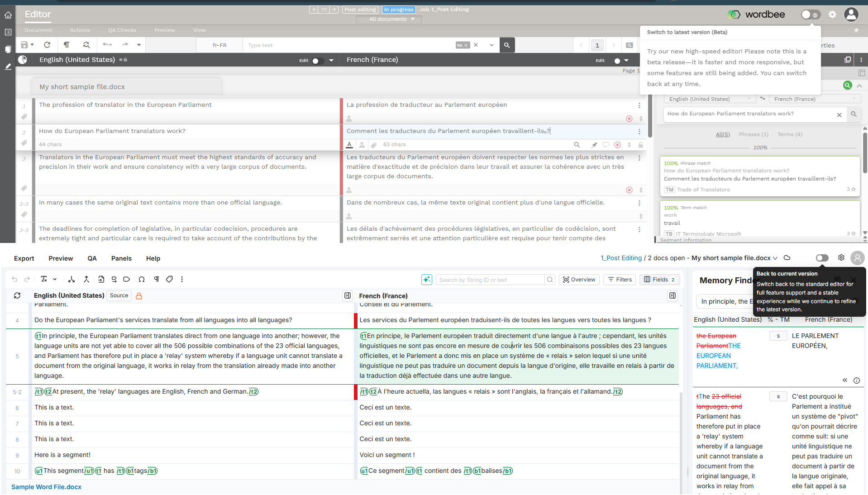Screen dimensions: 868x495
Task: Open the Sample Word File.docx link
Action: point(46,487)
